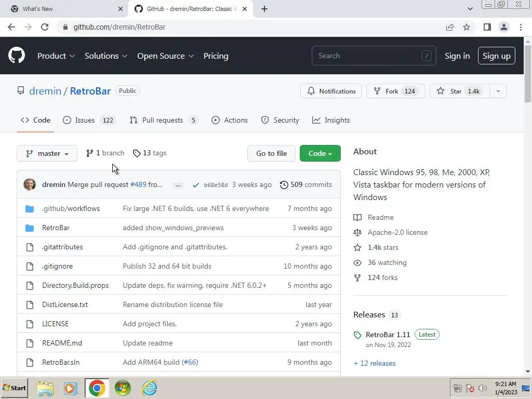
Task: Click Go to file button
Action: (x=271, y=153)
